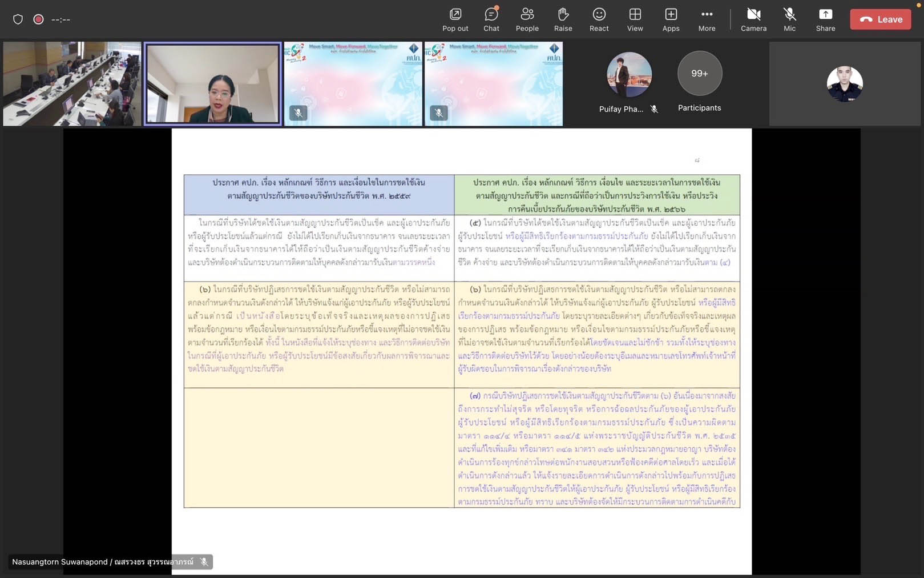Image resolution: width=924 pixels, height=578 pixels.
Task: Unmute the Mic
Action: click(x=789, y=19)
